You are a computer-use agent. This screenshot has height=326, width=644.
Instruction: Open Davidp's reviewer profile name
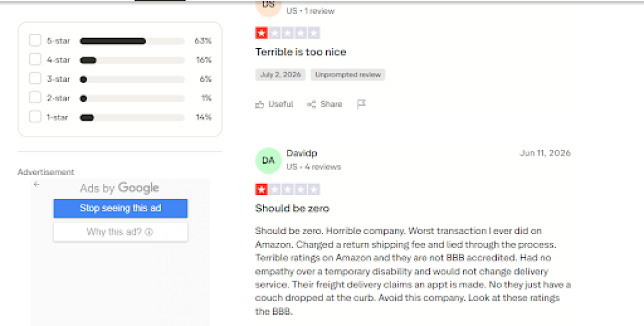coord(302,153)
